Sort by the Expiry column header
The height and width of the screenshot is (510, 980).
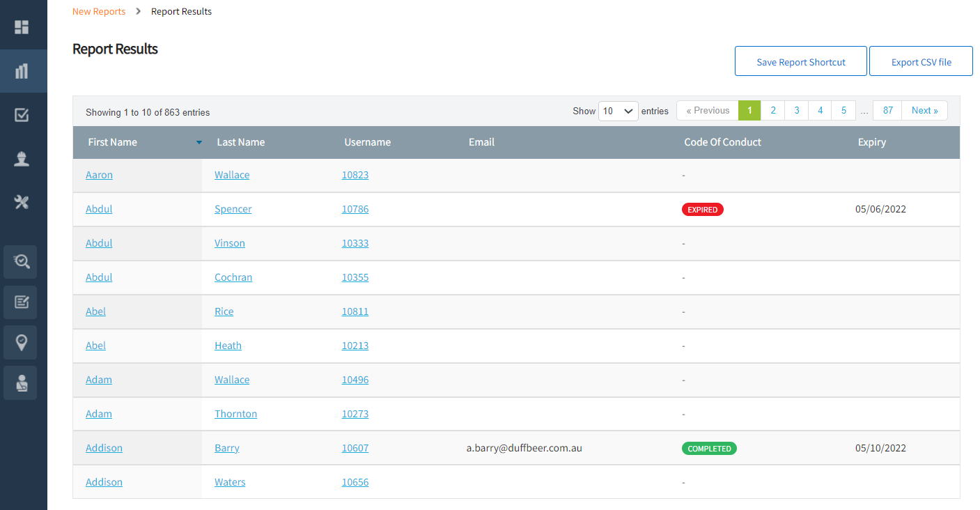click(x=871, y=142)
